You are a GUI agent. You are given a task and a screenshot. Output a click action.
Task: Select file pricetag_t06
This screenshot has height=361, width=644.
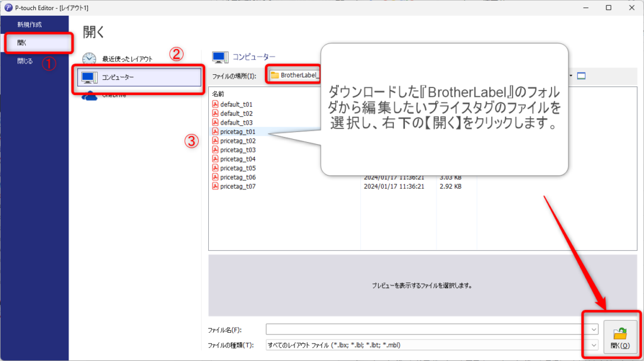coord(238,177)
